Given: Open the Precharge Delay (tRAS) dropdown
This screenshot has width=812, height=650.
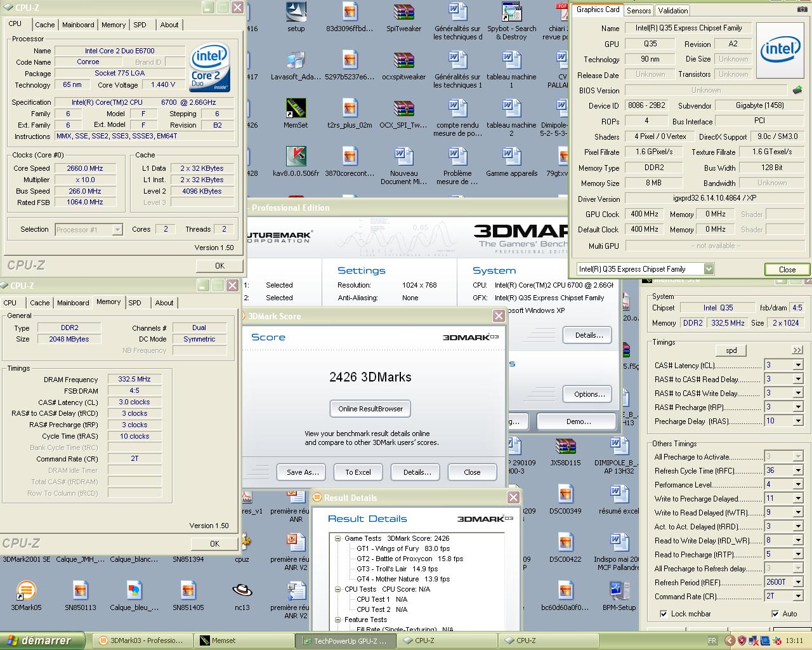Looking at the screenshot, I should click(x=798, y=421).
